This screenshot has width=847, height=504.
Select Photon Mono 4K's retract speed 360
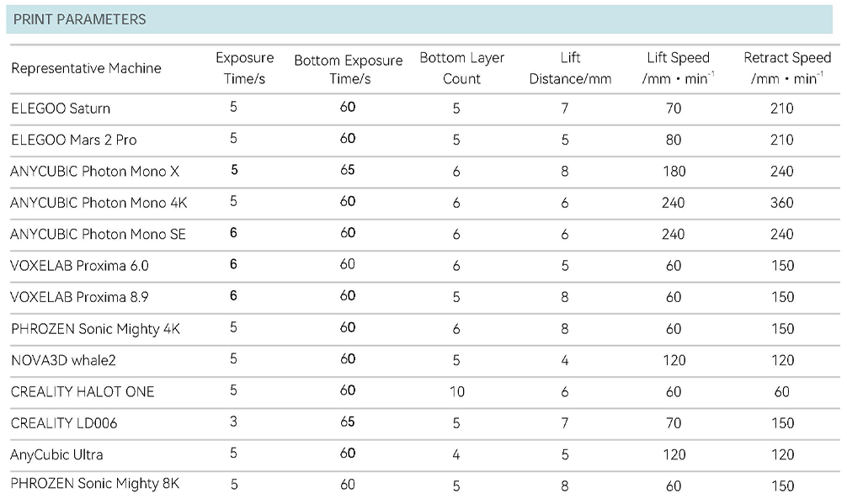(781, 202)
